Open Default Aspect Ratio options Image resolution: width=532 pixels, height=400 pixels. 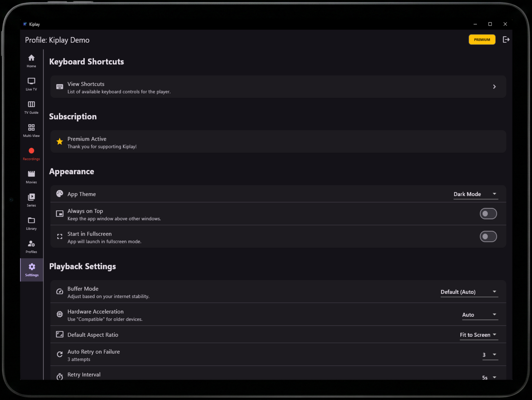coord(478,335)
